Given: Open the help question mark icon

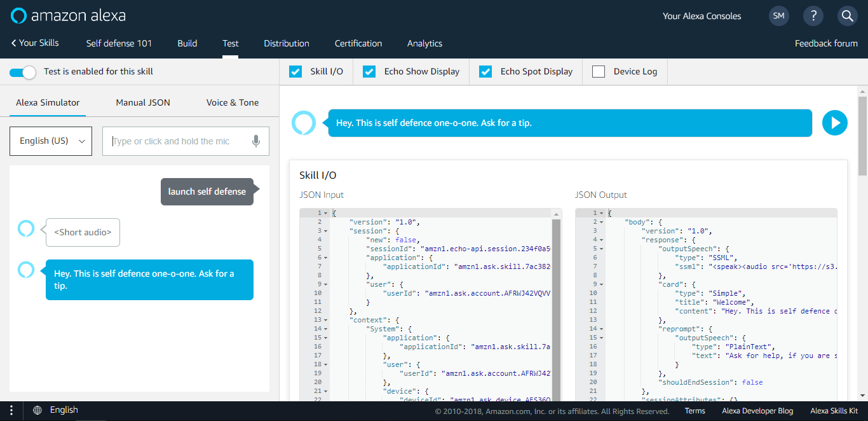Looking at the screenshot, I should (813, 16).
